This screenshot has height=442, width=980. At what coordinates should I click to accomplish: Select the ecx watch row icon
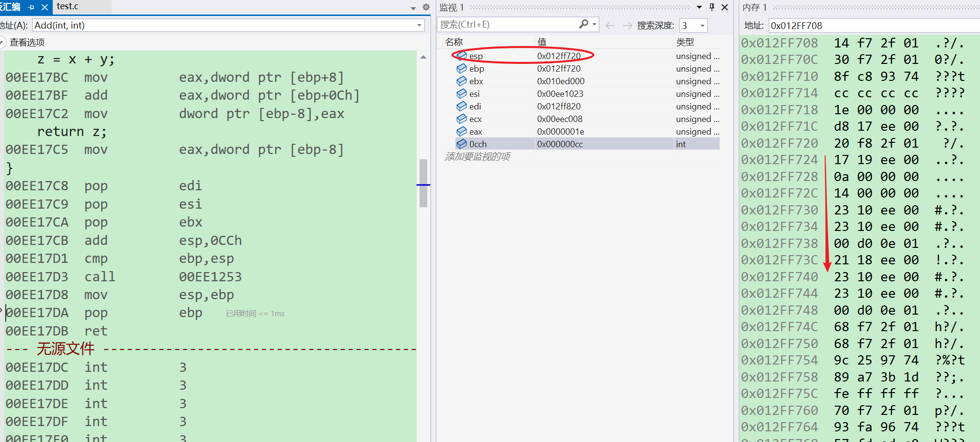pyautogui.click(x=462, y=119)
